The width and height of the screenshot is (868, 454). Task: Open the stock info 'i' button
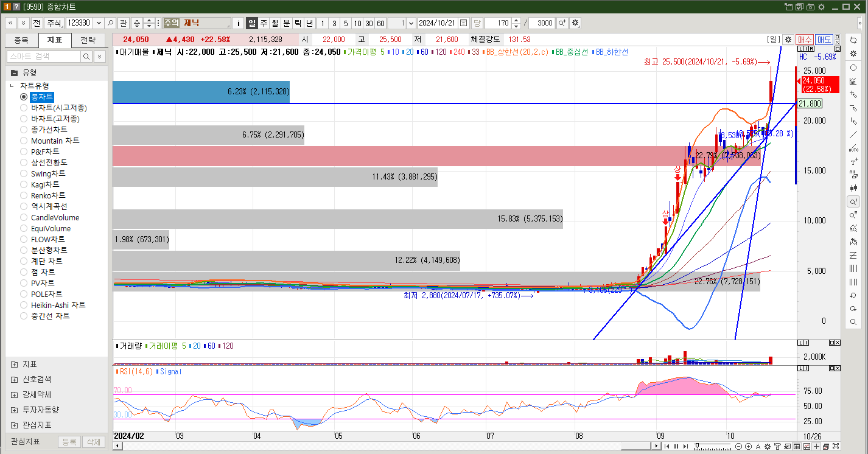[x=239, y=23]
